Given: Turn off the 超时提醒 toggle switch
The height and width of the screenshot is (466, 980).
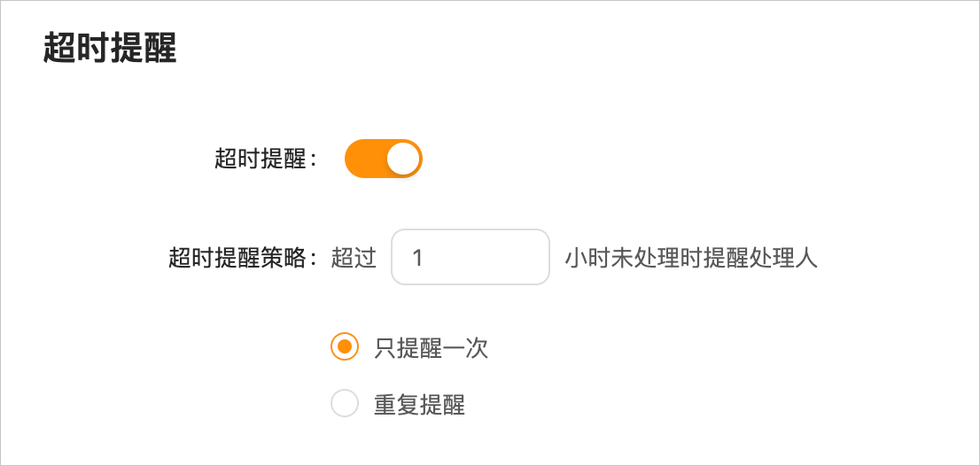Looking at the screenshot, I should (x=383, y=159).
